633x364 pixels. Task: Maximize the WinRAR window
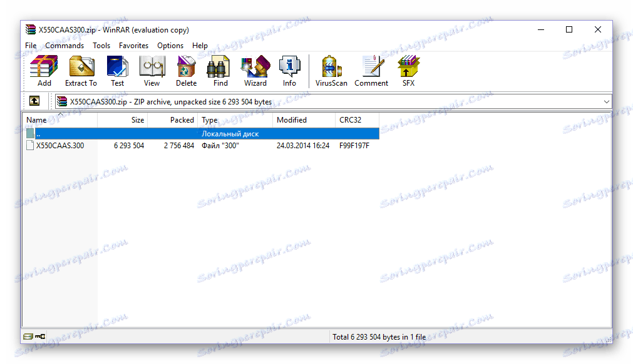point(569,29)
